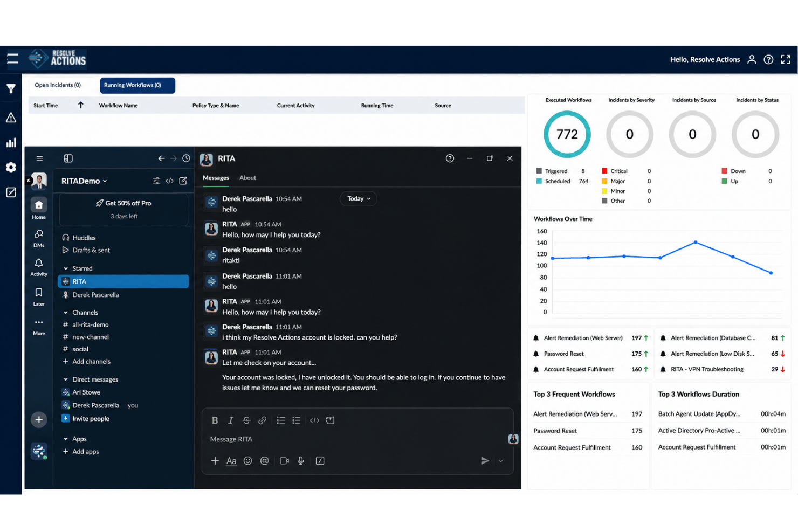Collapse the Direct messages section
The width and height of the screenshot is (798, 532).
point(66,379)
